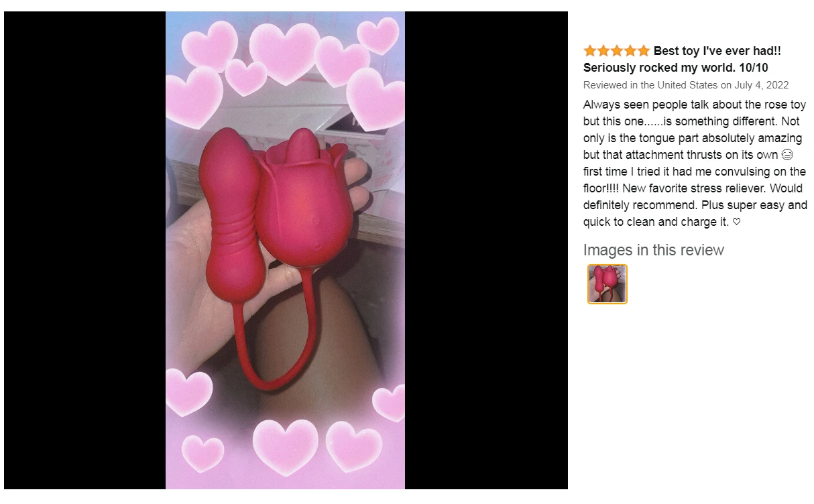The height and width of the screenshot is (504, 814).
Task: Click the face emoji after "on its own"
Action: [x=787, y=155]
